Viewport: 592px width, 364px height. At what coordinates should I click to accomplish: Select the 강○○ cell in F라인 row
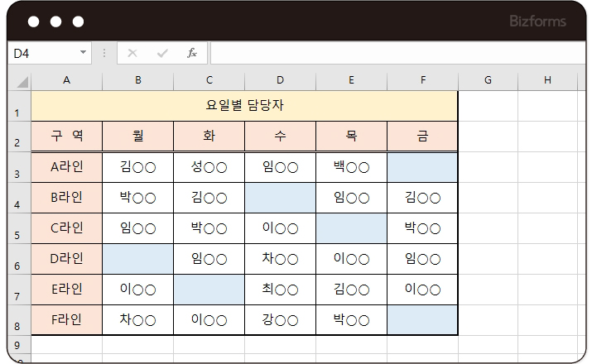[x=280, y=319]
